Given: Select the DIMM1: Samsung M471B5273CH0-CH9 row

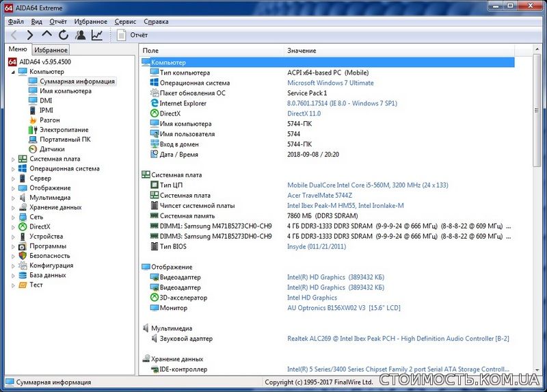Looking at the screenshot, I should coord(328,226).
